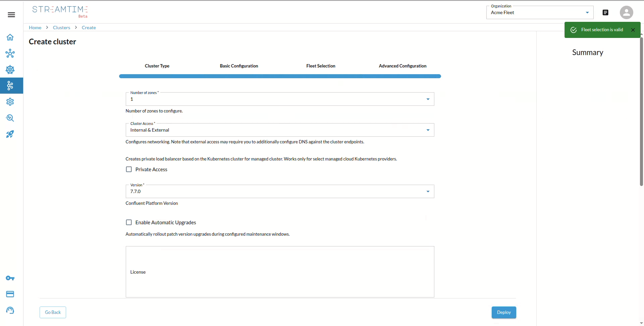Open the settings gear sidebar icon
This screenshot has width=644, height=326.
[10, 102]
